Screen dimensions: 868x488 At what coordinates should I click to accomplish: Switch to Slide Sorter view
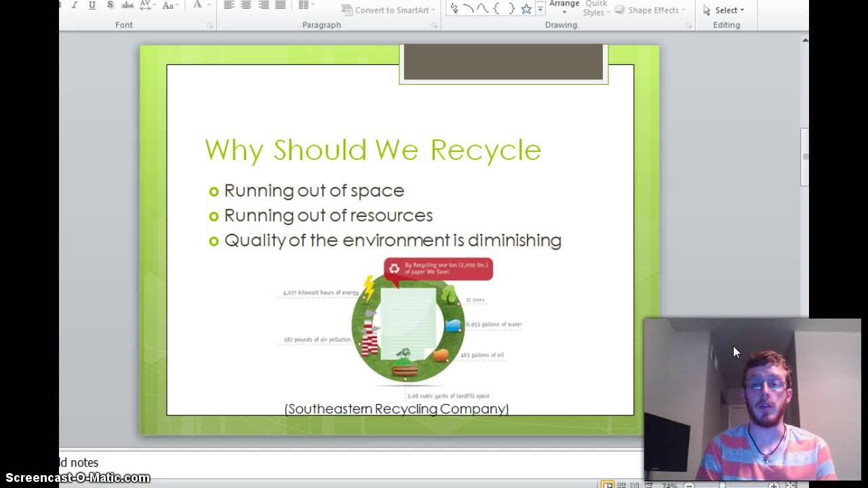621,485
